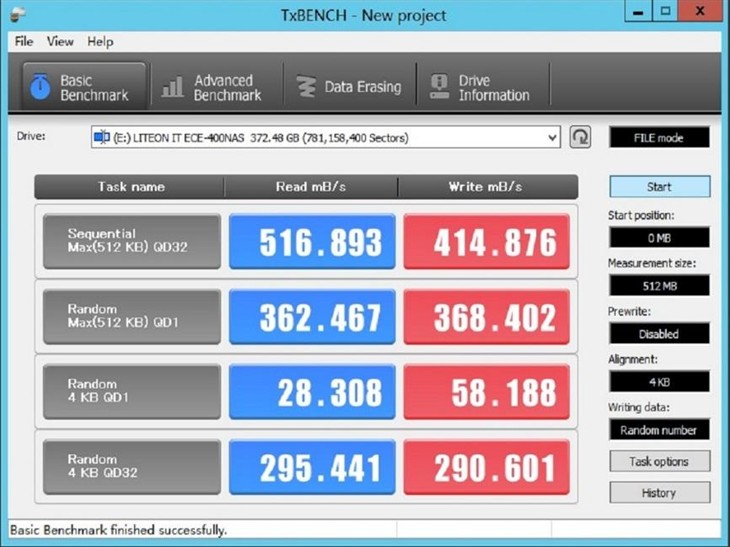Change the Writing data Random number option

(659, 430)
